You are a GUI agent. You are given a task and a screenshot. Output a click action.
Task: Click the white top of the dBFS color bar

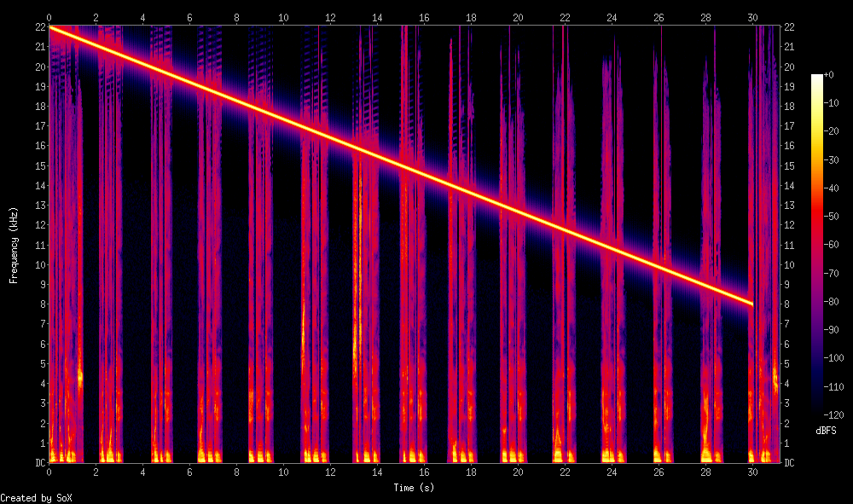[817, 78]
